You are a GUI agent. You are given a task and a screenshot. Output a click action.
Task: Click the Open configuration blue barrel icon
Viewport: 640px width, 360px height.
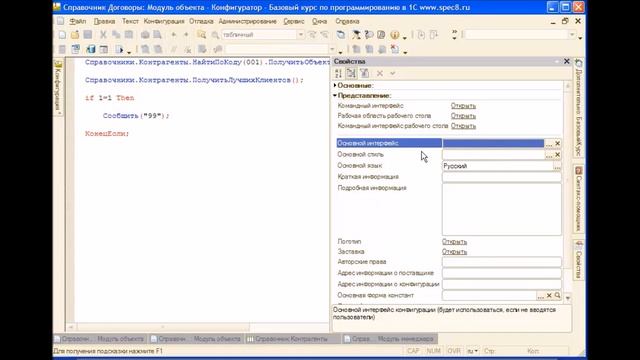point(91,50)
